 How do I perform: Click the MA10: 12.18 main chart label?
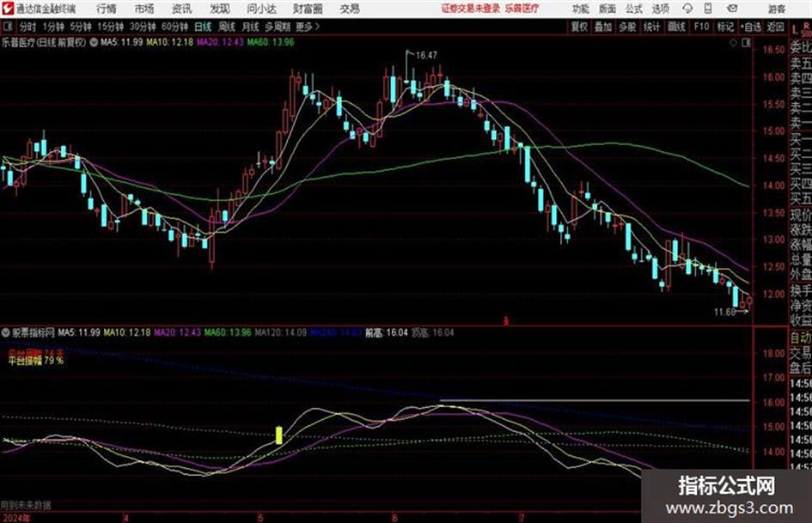(x=170, y=42)
